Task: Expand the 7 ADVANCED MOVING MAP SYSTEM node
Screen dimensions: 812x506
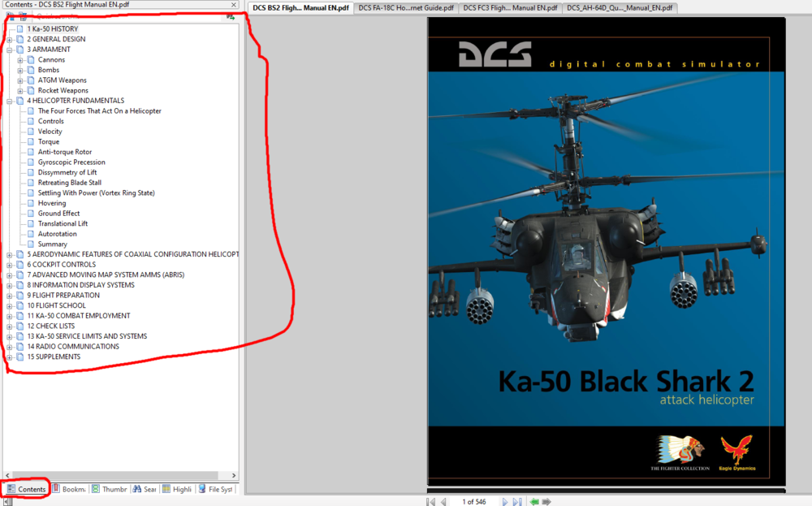Action: (x=9, y=275)
